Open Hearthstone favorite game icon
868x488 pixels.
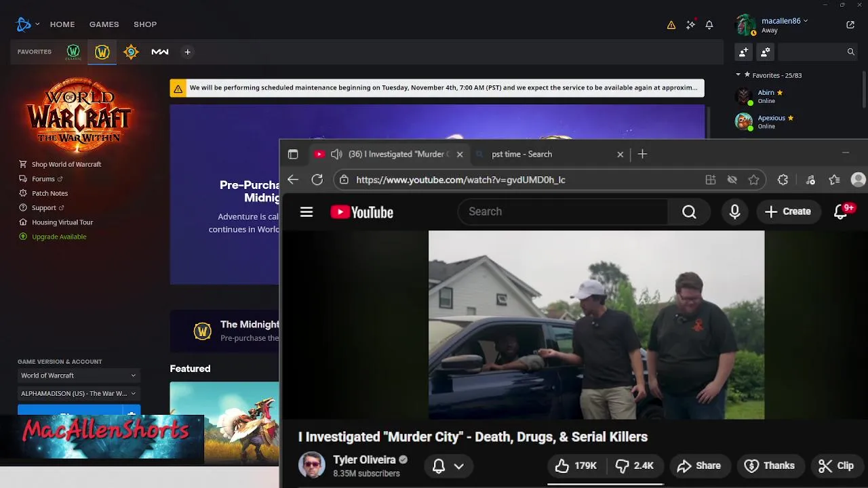[131, 52]
